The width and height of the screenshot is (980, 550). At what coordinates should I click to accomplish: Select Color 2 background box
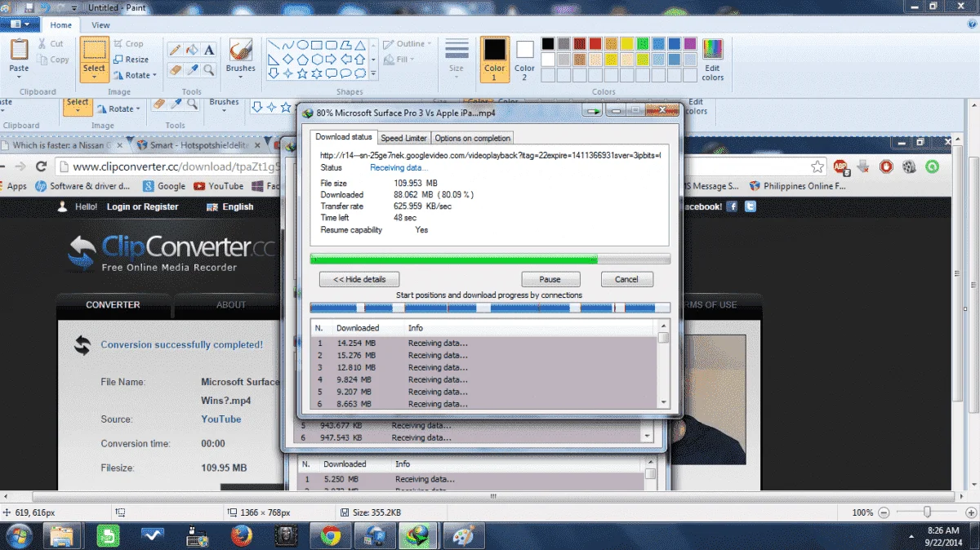pos(524,60)
